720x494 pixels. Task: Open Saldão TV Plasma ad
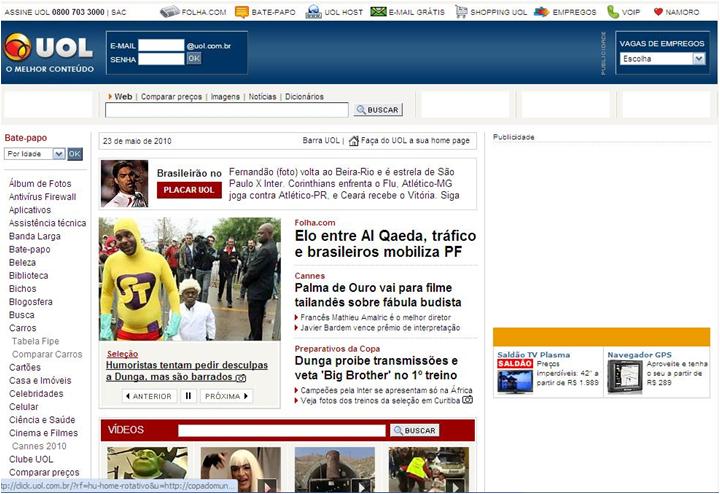coord(534,355)
